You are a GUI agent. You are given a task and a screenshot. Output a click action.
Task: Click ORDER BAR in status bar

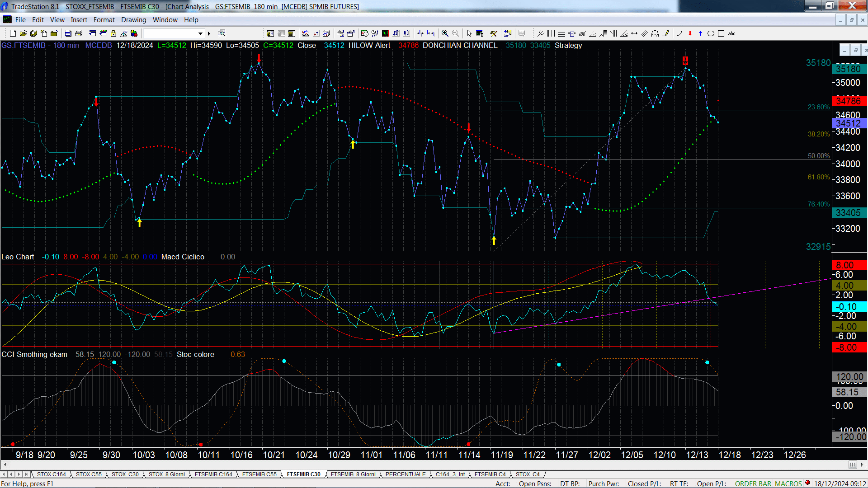753,483
